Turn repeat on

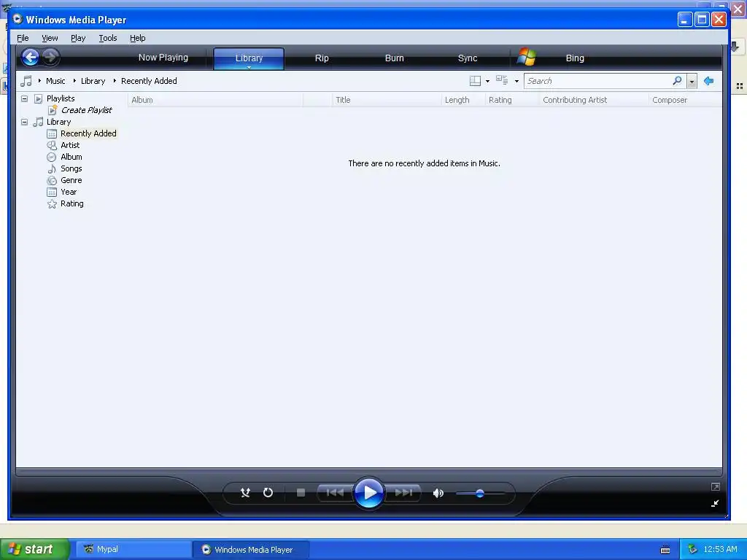click(268, 492)
